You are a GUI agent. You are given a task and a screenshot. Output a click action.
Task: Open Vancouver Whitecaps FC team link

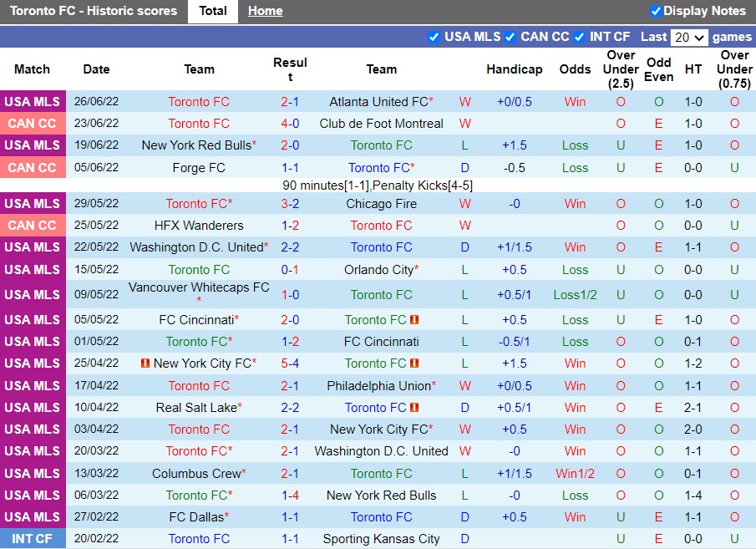tap(199, 287)
